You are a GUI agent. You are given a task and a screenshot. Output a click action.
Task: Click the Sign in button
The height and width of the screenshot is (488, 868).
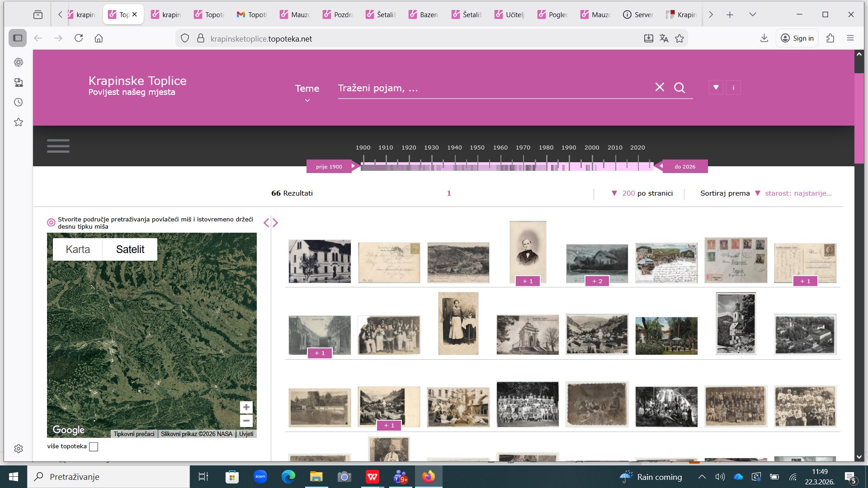[797, 38]
